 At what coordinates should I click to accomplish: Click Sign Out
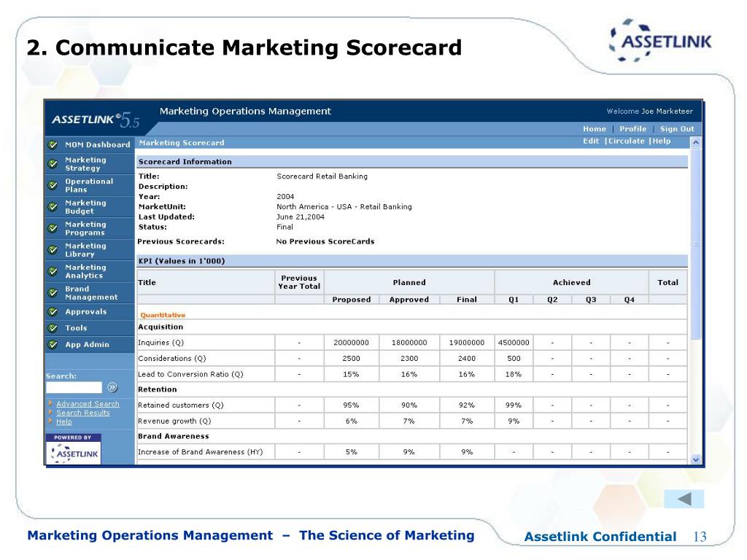(677, 129)
